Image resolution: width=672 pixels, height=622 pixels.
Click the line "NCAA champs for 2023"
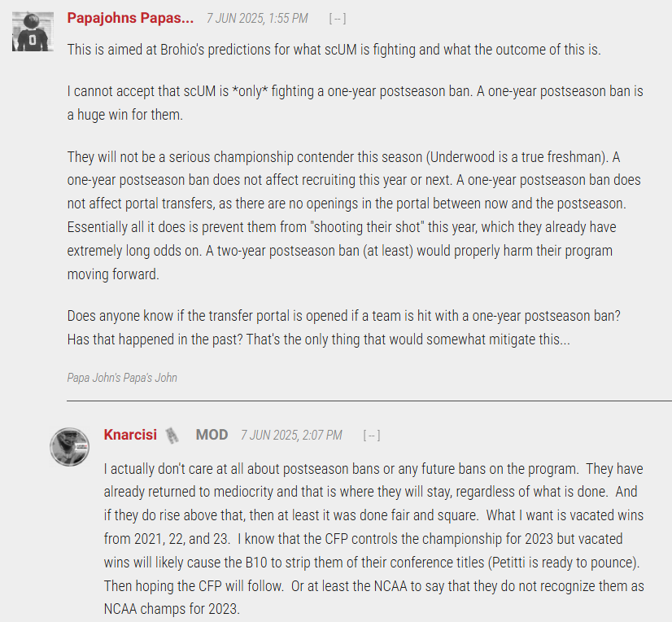172,609
